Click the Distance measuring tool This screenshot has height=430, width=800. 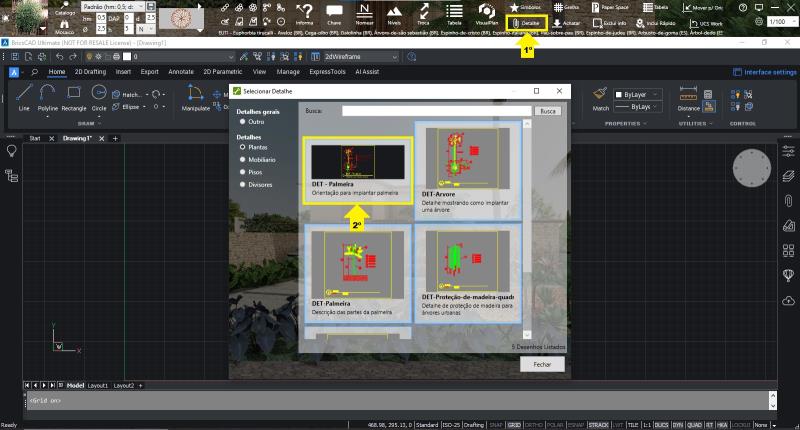689,95
